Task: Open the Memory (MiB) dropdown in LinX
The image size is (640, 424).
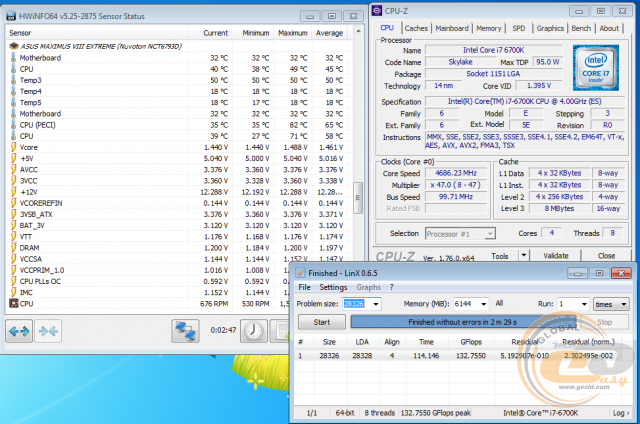Action: click(484, 304)
